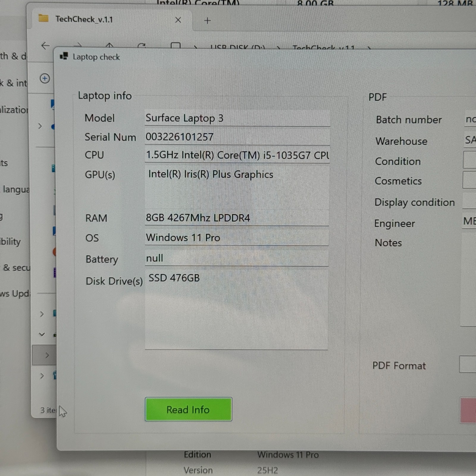Viewport: 476px width, 476px height.
Task: Click the Batch number input field
Action: (x=470, y=120)
